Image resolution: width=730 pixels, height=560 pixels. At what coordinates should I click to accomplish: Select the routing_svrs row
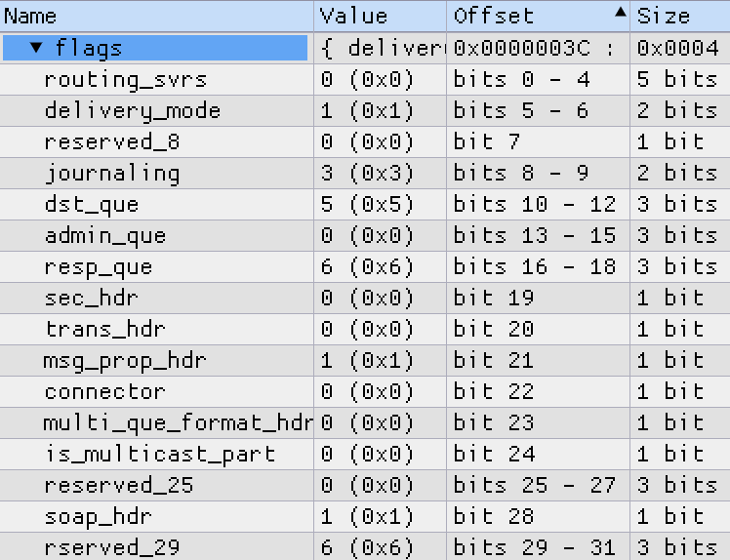(365, 80)
